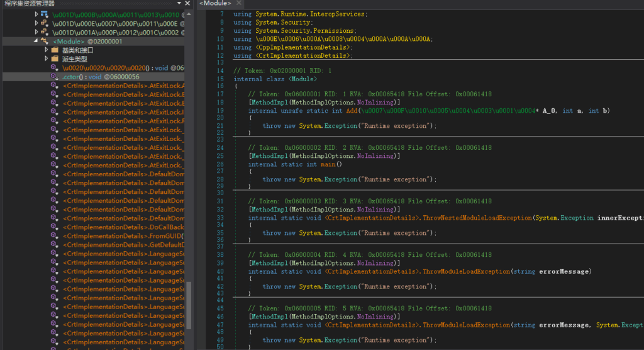Expand the 基类和接口 folder node

point(46,50)
